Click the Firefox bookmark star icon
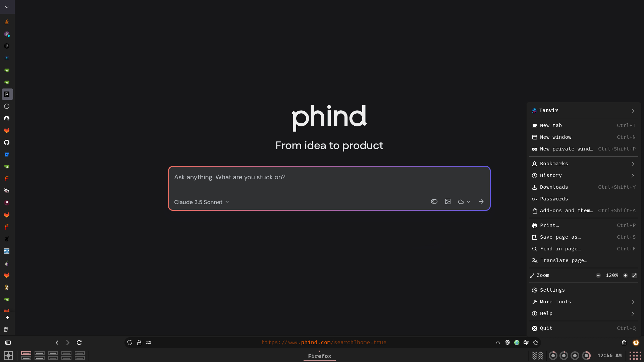The image size is (644, 362). coord(536,343)
